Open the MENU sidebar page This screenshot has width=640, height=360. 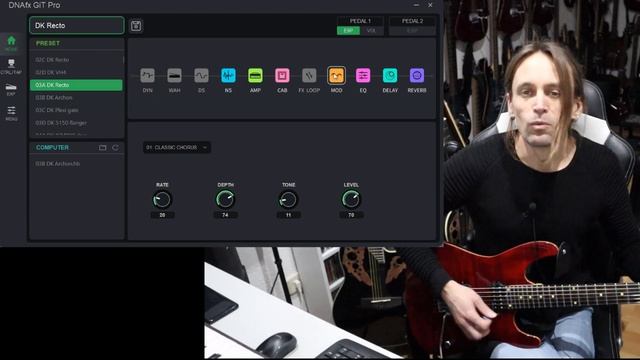click(11, 113)
